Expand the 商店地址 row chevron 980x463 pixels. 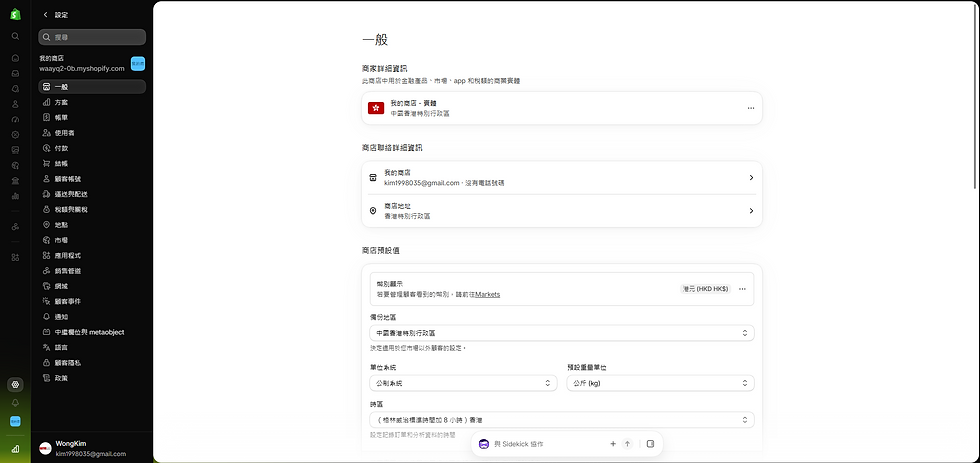pyautogui.click(x=751, y=211)
